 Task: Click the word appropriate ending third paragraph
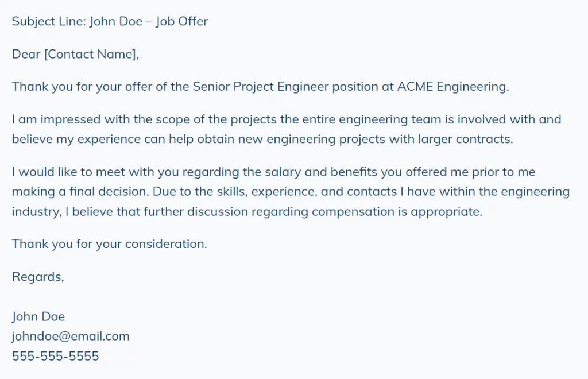[x=446, y=212]
